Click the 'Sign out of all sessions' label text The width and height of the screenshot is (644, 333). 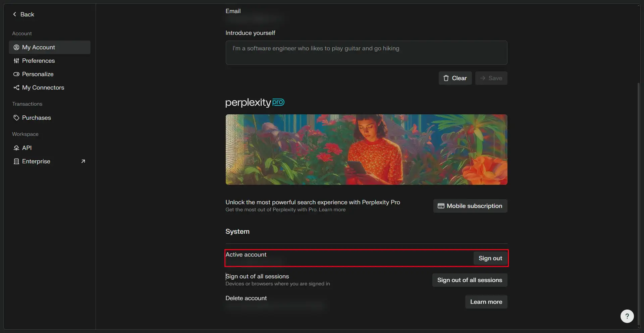pos(257,276)
